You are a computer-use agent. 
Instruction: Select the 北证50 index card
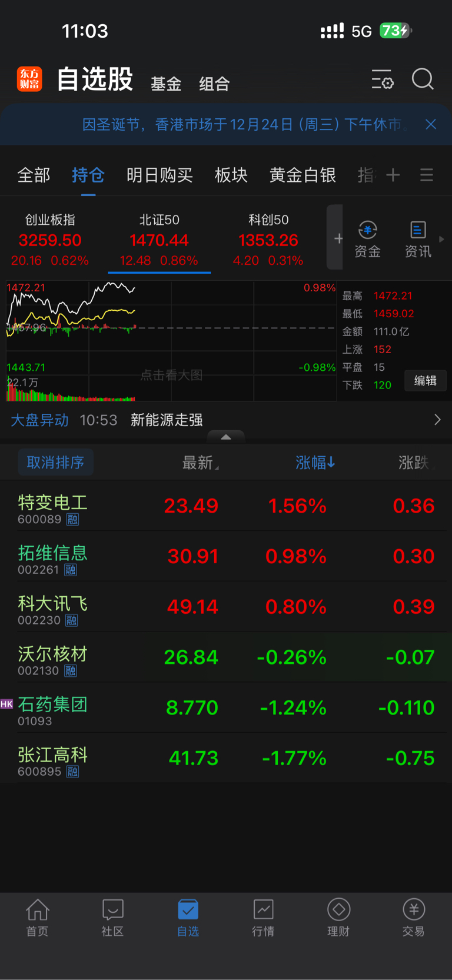coord(159,240)
